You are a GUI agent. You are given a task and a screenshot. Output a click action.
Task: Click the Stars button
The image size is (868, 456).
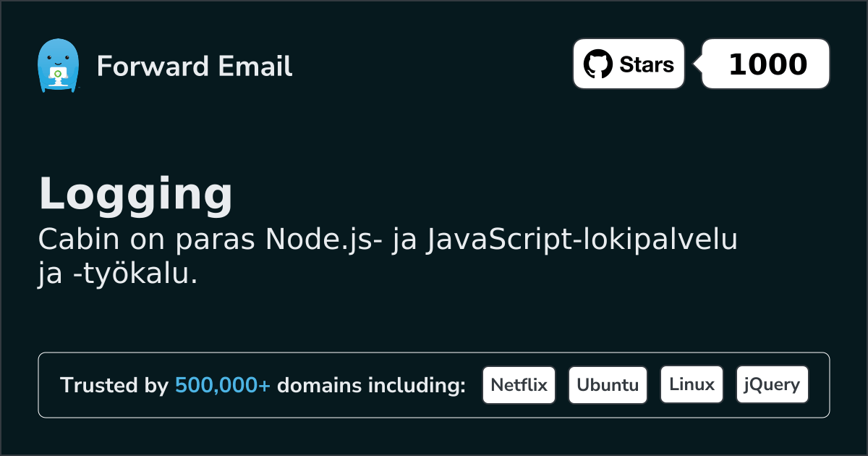point(628,64)
